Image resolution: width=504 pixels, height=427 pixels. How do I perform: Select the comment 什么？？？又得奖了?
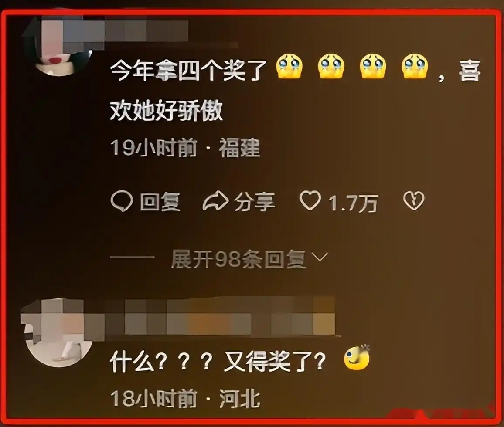point(218,361)
